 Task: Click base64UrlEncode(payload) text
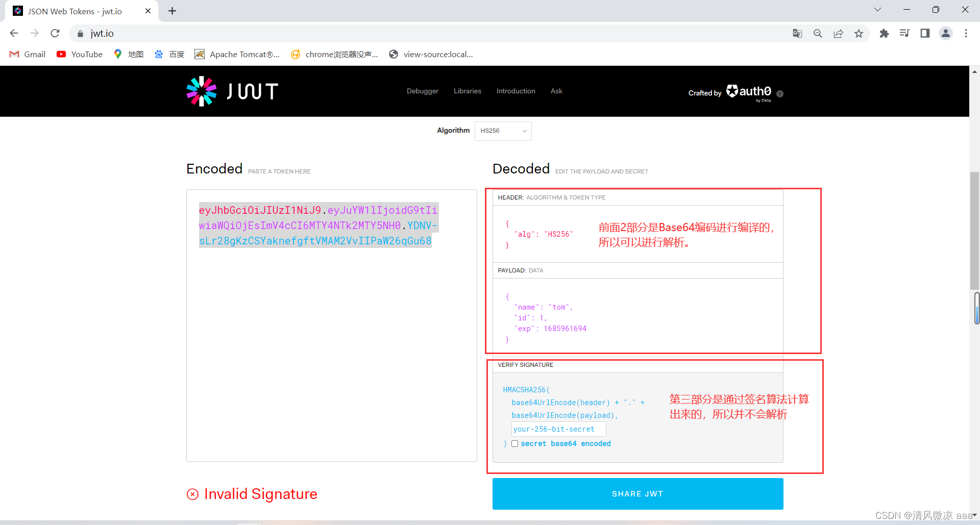(565, 415)
